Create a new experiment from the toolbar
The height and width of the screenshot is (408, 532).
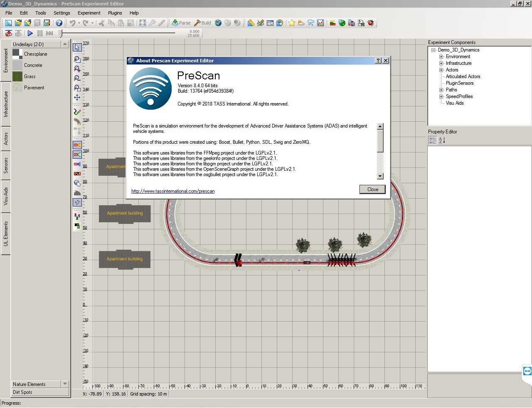[8, 23]
